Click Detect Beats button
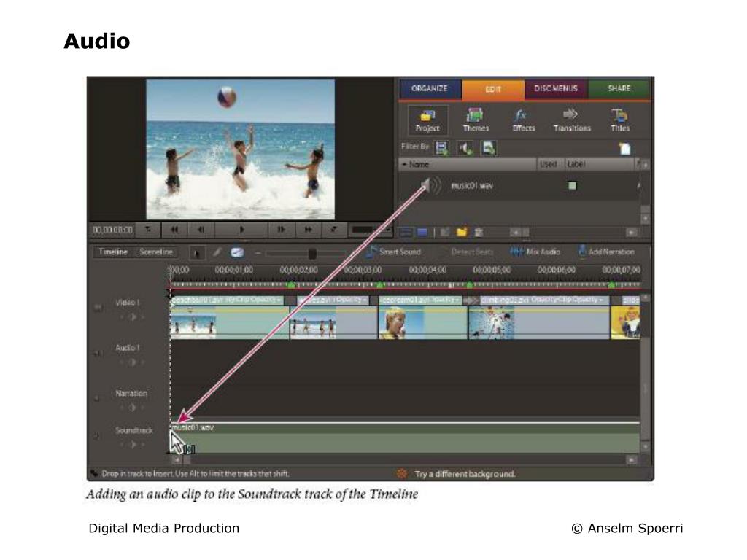Viewport: 747px width, 560px height. [471, 252]
